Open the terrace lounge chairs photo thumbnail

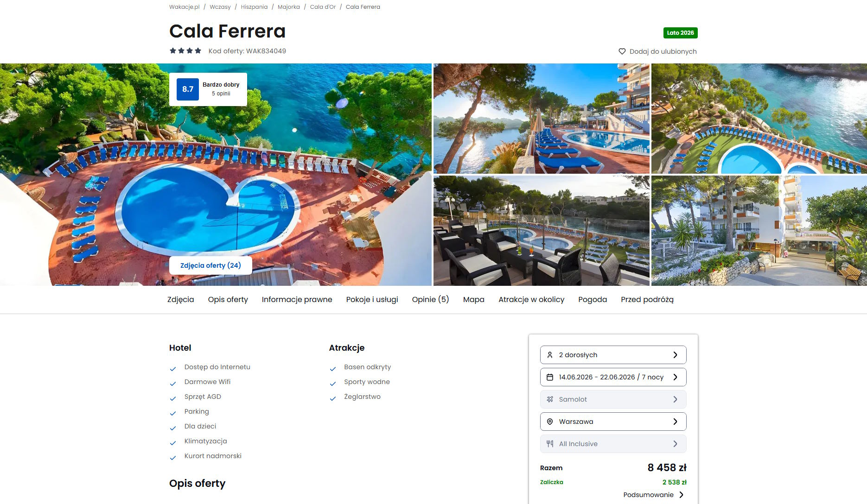[541, 231]
